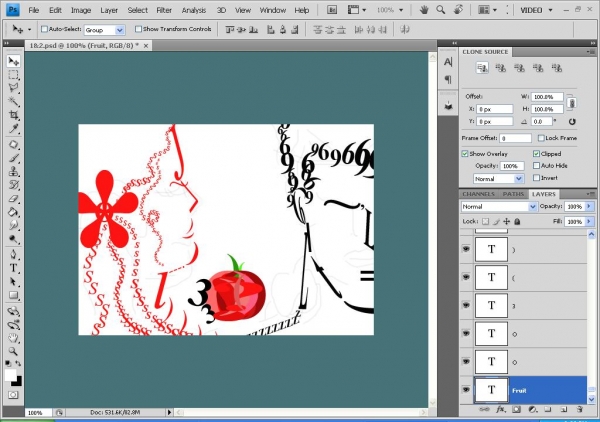The width and height of the screenshot is (600, 422).
Task: Click the layer styles fx icon
Action: (501, 409)
